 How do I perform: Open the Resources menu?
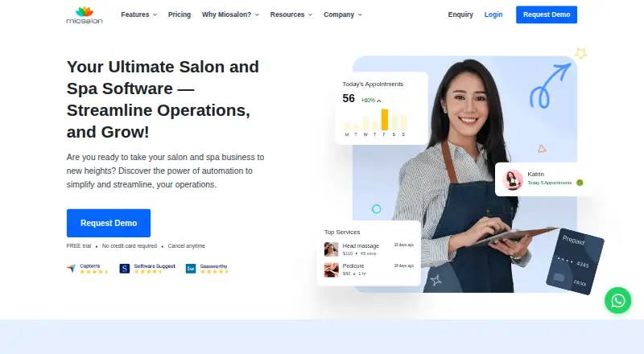click(x=287, y=14)
